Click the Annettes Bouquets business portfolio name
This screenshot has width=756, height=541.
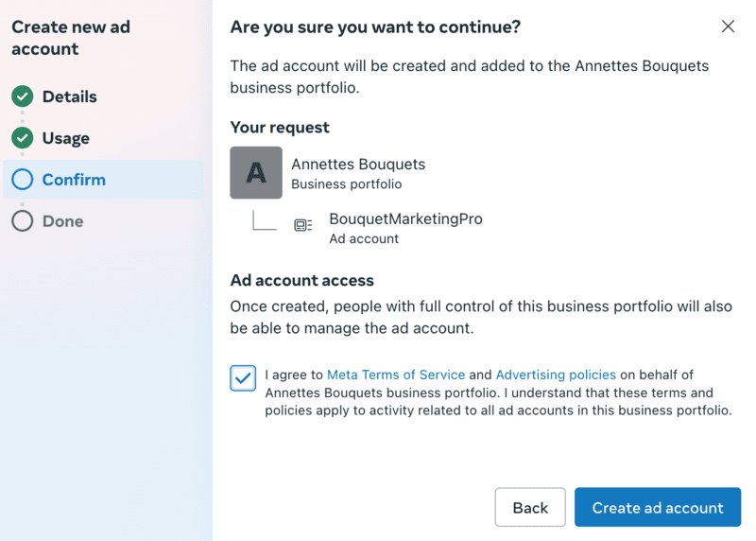pyautogui.click(x=358, y=165)
